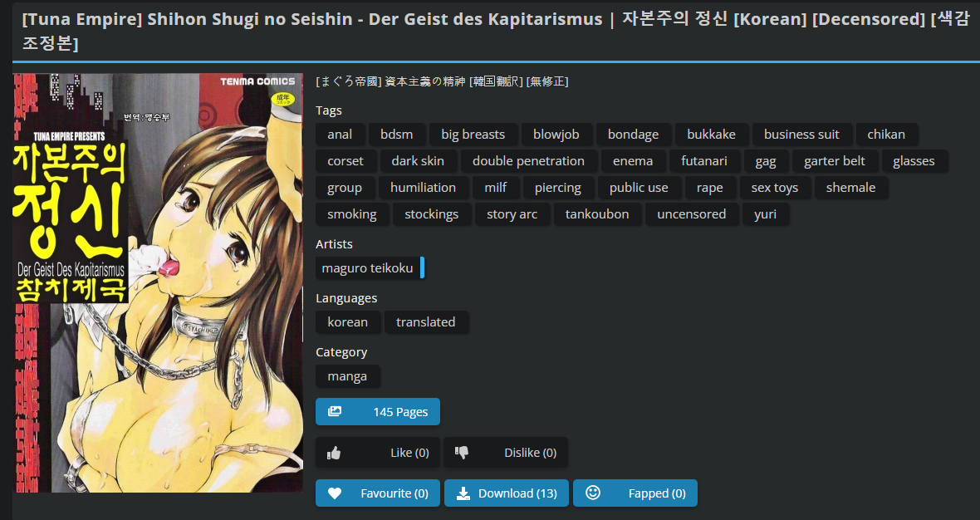Select the 'garter belt' tag
This screenshot has width=980, height=520.
[x=835, y=160]
